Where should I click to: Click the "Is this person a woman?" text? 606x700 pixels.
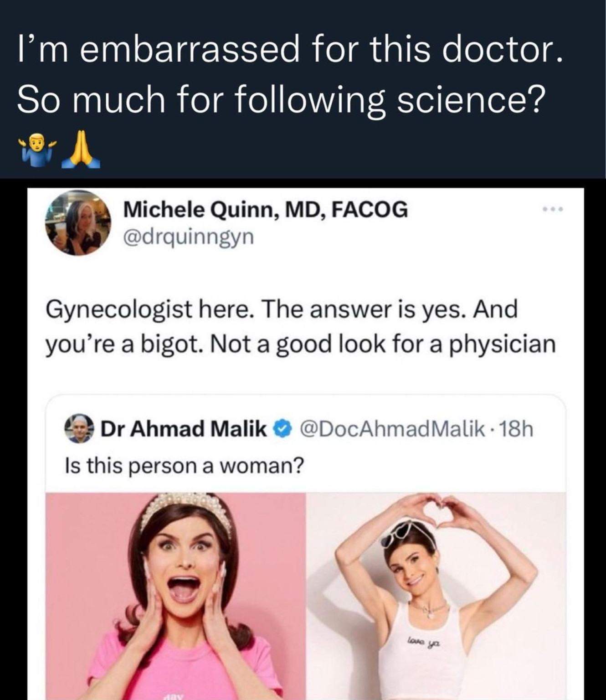[185, 465]
